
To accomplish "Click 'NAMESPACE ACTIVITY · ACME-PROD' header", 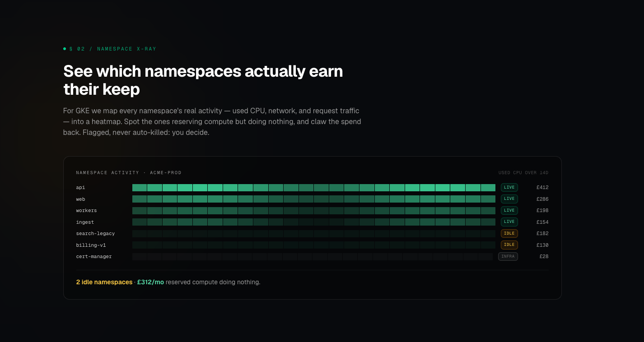I will point(129,173).
